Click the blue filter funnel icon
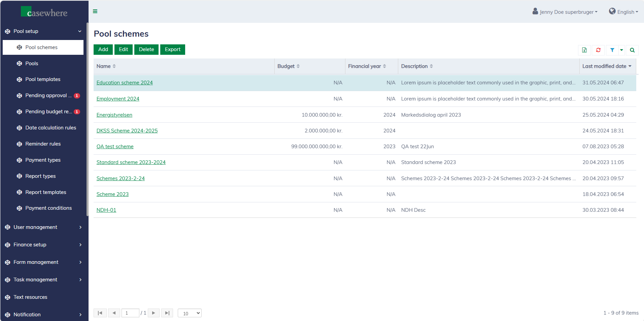The height and width of the screenshot is (321, 644). (x=612, y=50)
